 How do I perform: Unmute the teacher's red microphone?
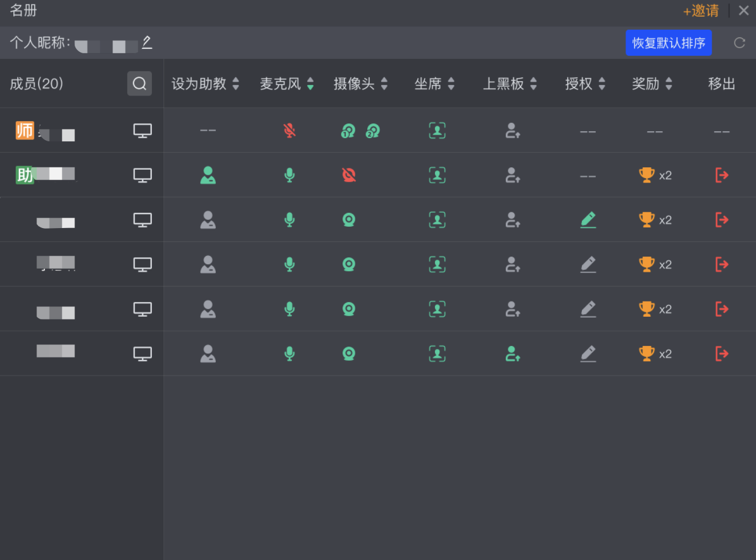[289, 130]
